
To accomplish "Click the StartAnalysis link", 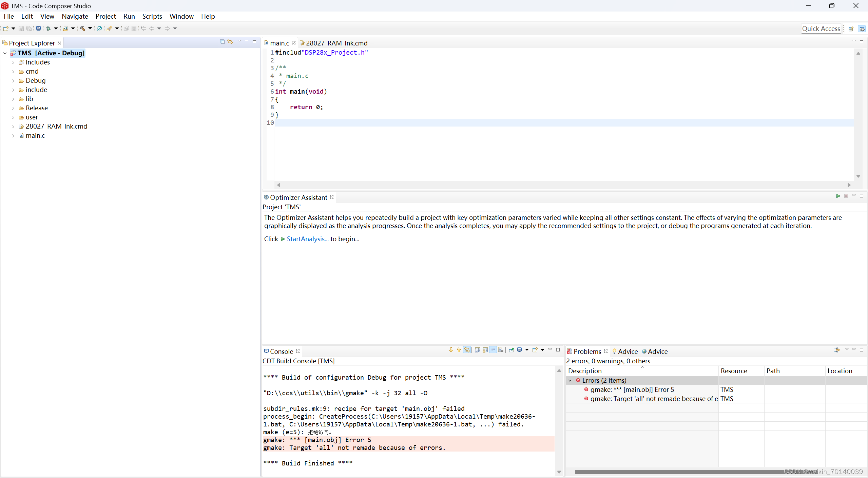I will coord(307,239).
